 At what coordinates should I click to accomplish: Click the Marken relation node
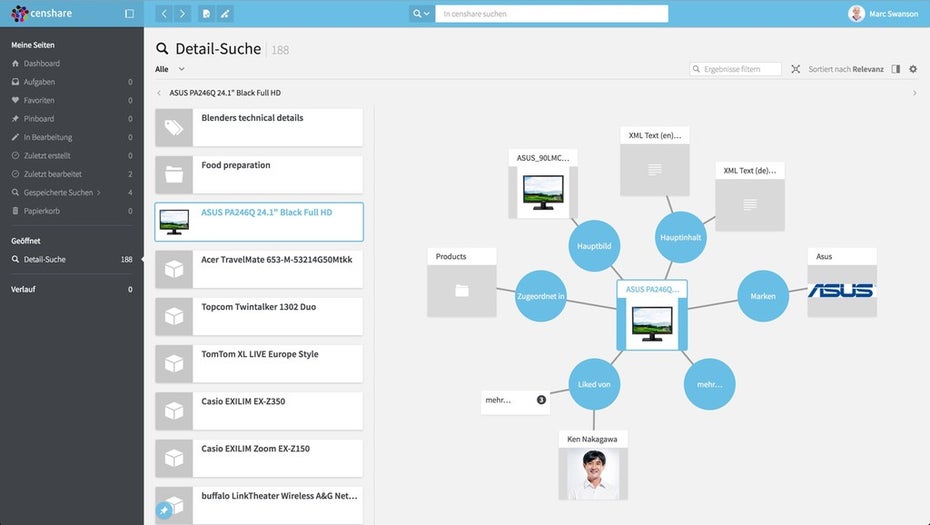click(763, 296)
